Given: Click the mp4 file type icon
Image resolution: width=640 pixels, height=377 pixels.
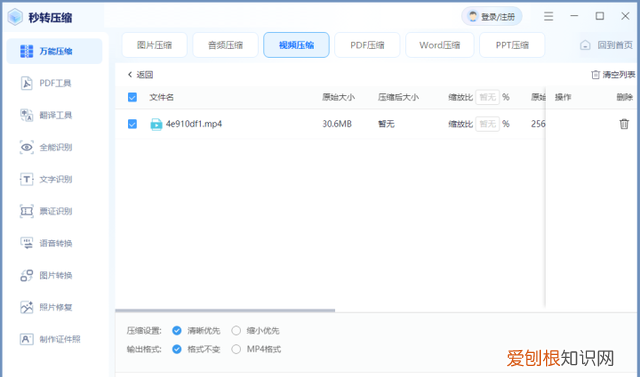Looking at the screenshot, I should (156, 124).
